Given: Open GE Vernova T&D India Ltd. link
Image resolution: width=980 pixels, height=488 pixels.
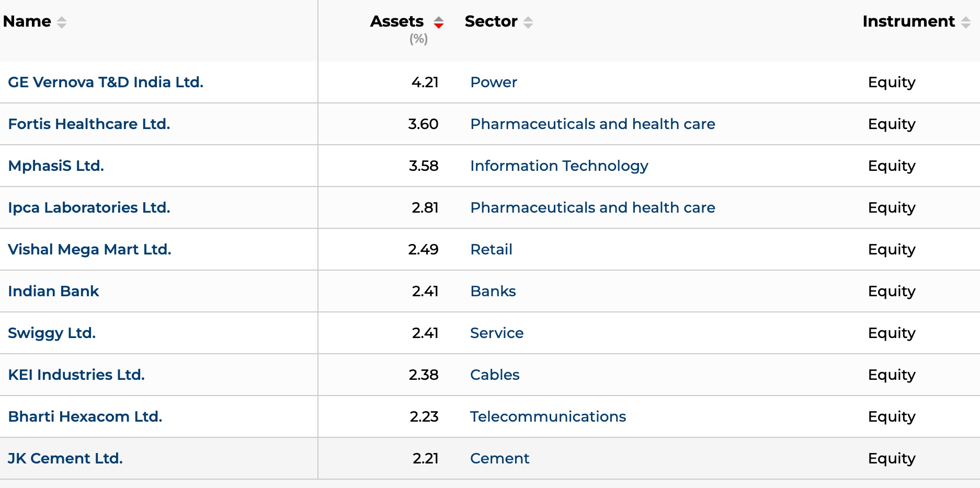Looking at the screenshot, I should coord(106,82).
